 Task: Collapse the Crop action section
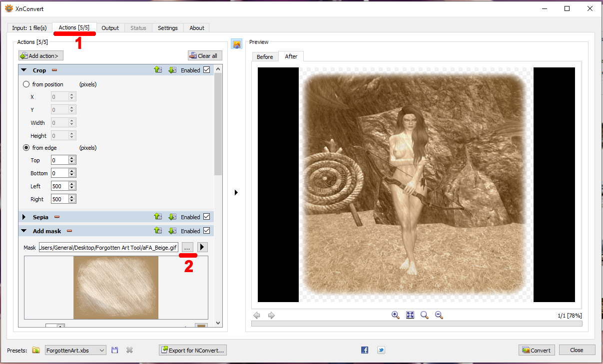pos(24,70)
